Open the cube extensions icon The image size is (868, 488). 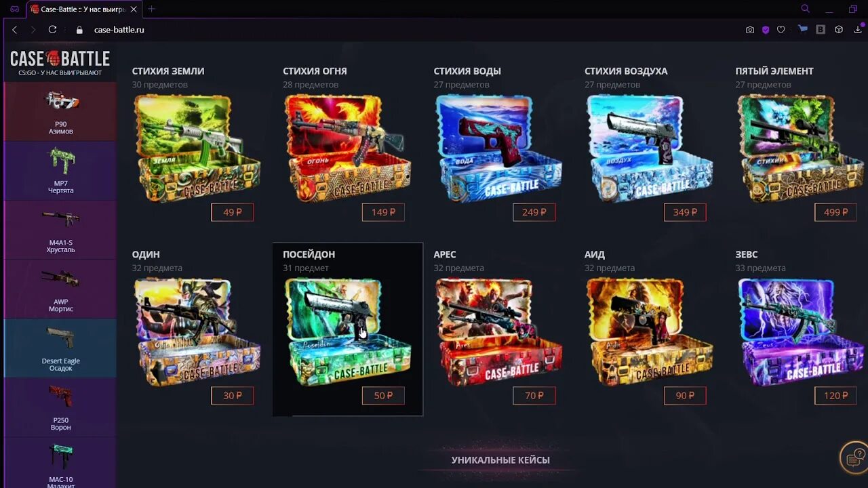click(x=839, y=30)
